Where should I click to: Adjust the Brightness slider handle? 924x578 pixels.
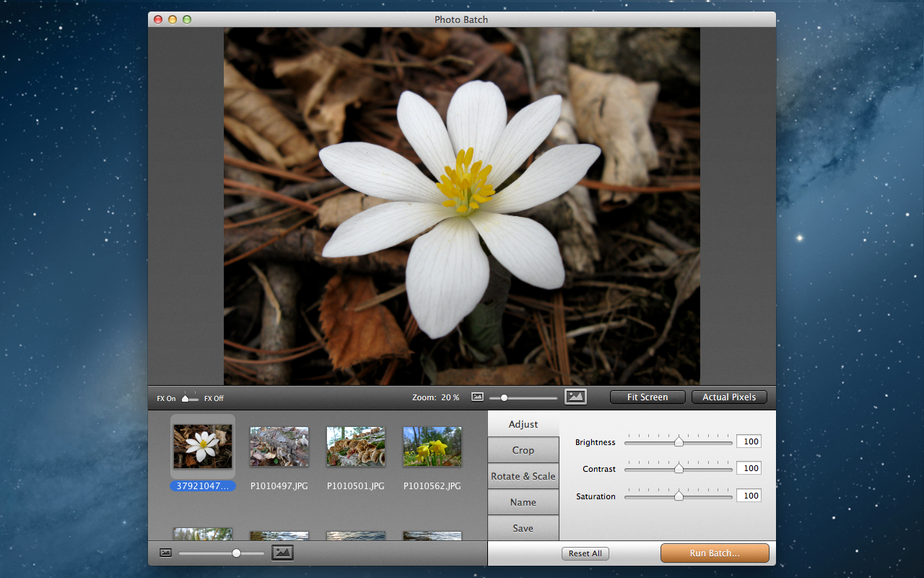click(x=679, y=441)
